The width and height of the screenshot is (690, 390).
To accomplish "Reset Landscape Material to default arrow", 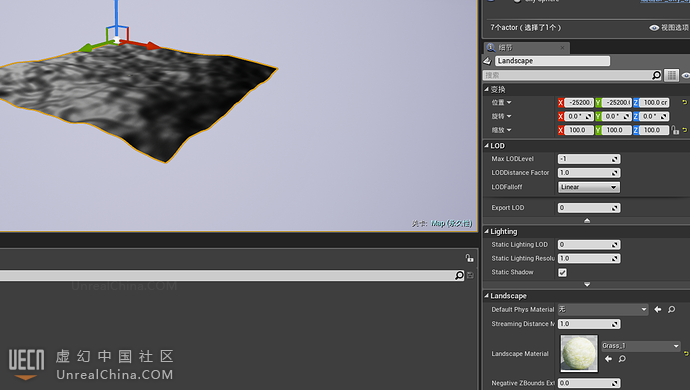I will (686, 353).
